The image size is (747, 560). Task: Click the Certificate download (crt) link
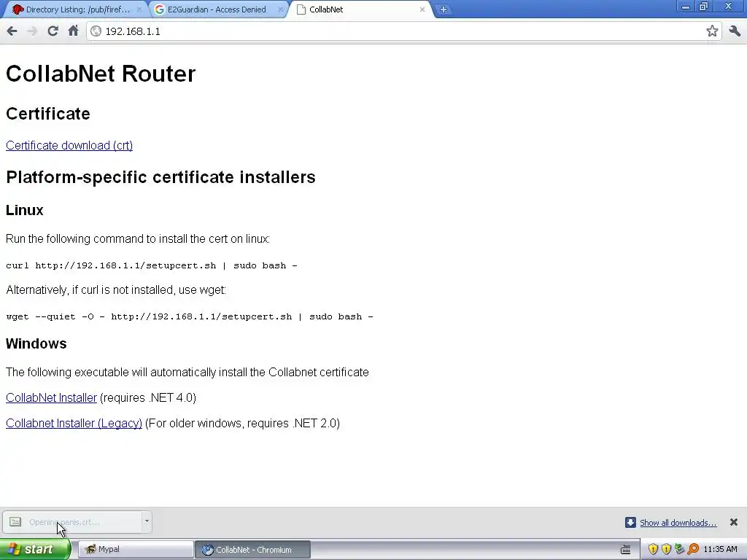[69, 145]
